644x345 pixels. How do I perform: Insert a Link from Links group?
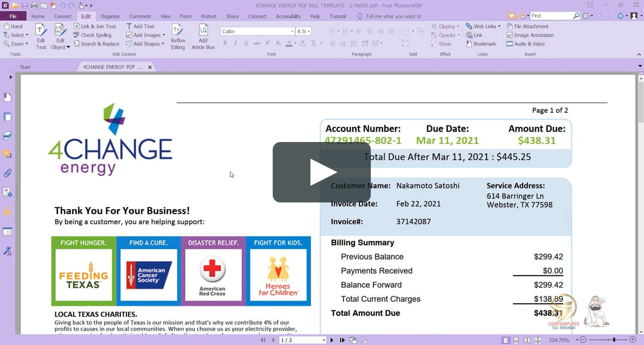click(x=474, y=35)
